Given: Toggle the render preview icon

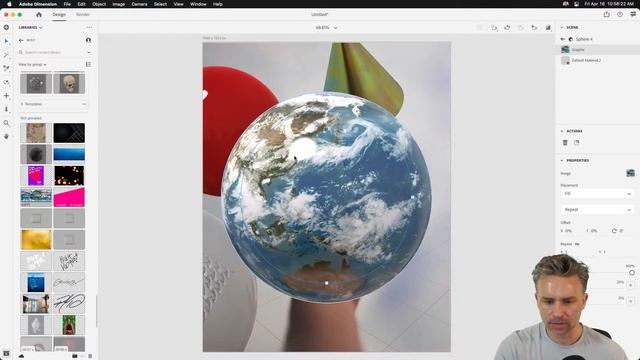Looking at the screenshot, I should (x=548, y=28).
